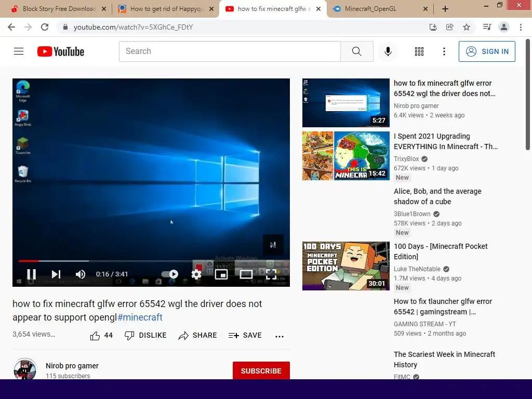Click the DISLIKE button
This screenshot has width=532, height=399.
tap(145, 336)
